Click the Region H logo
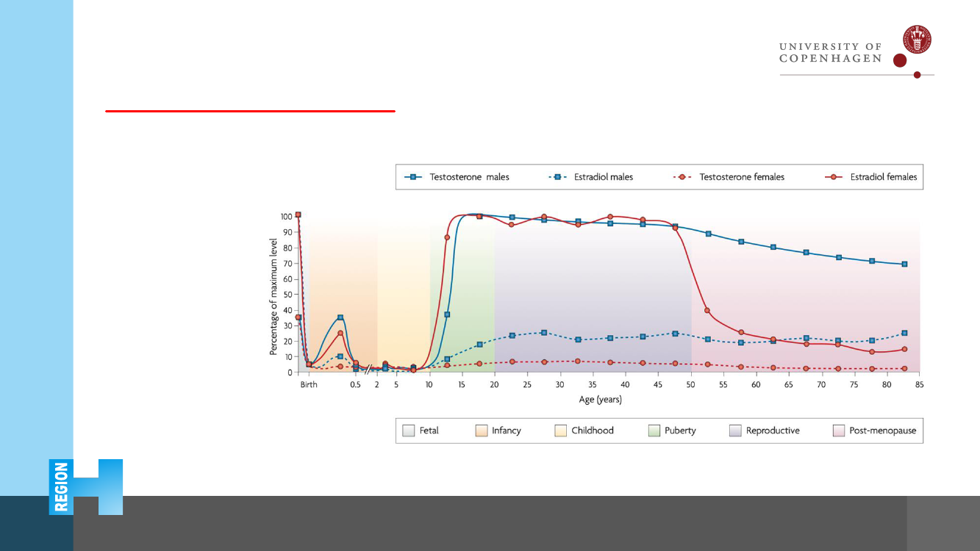The image size is (980, 551). (86, 487)
